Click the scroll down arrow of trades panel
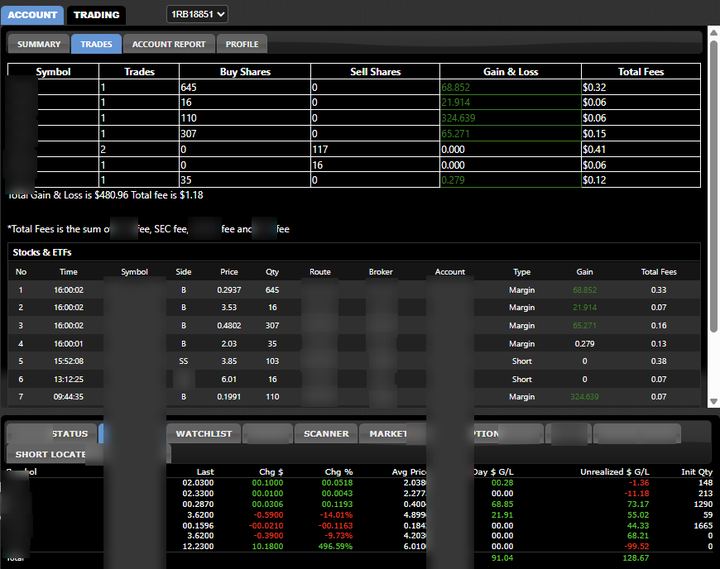720x569 pixels. pos(713,401)
